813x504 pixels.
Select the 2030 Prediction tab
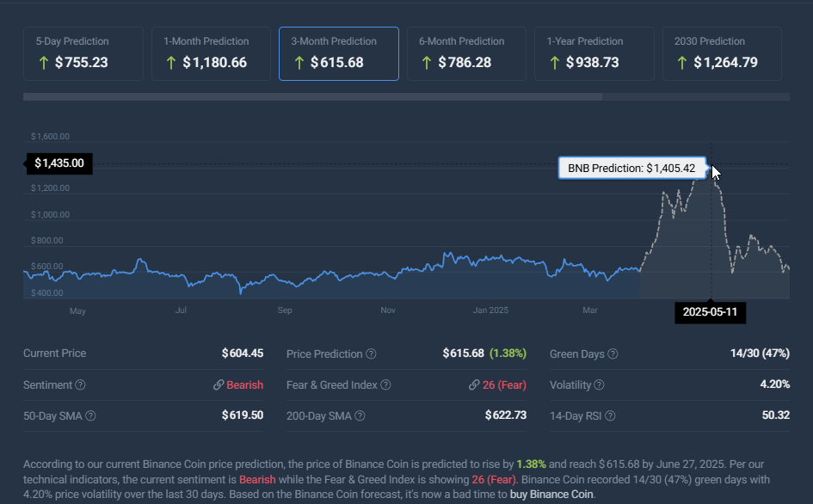tap(722, 54)
